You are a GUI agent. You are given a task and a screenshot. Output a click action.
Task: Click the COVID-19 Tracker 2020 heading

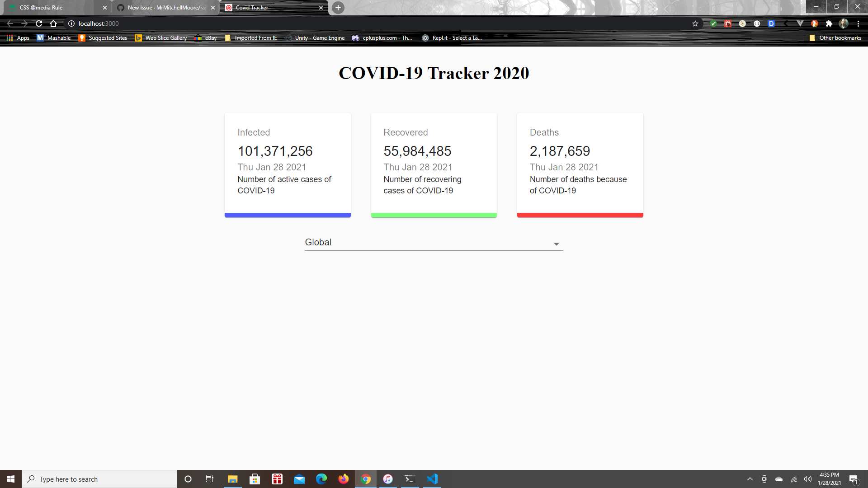[x=434, y=73]
